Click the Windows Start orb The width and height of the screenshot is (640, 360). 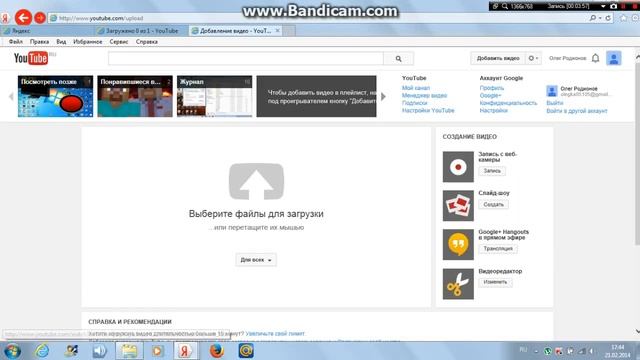12,351
